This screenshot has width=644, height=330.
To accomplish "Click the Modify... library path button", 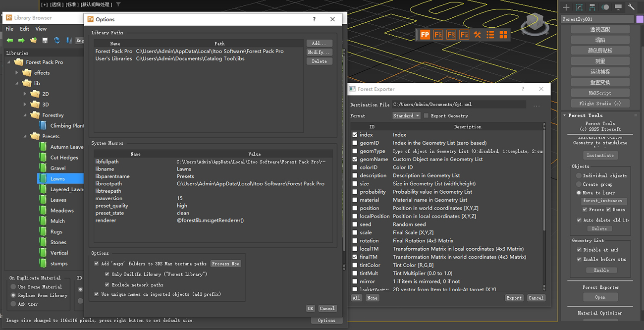I will pos(320,53).
